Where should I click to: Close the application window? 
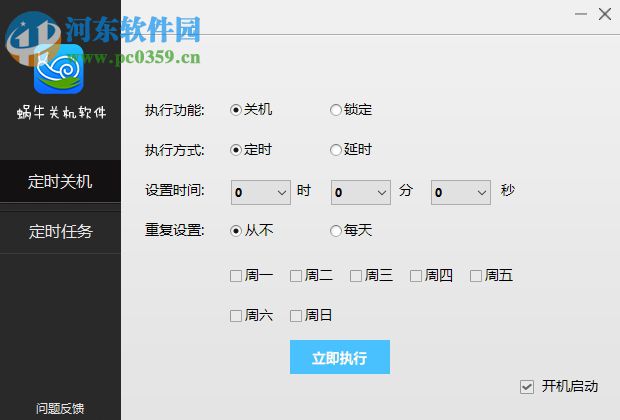[x=605, y=14]
